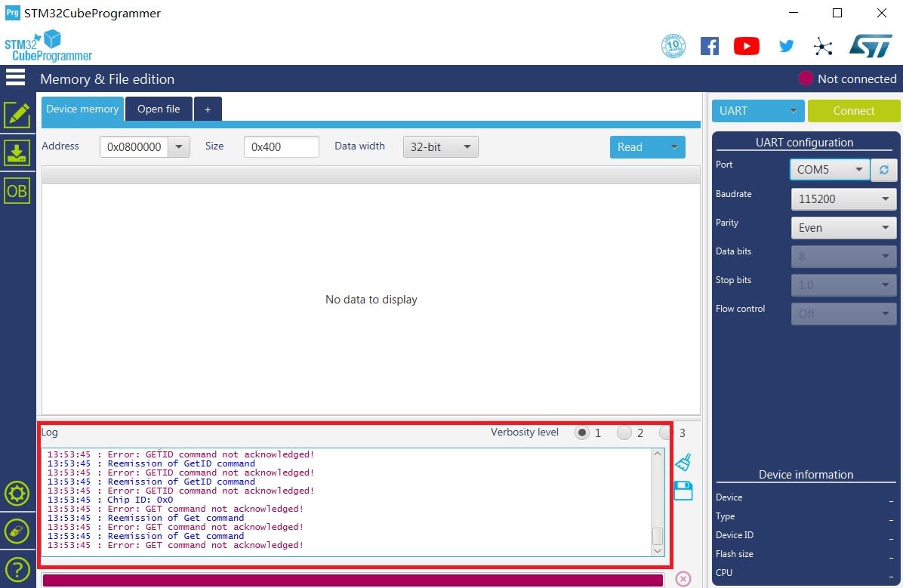Open Erasing & Programming download icon
The height and width of the screenshot is (588, 903).
17,152
